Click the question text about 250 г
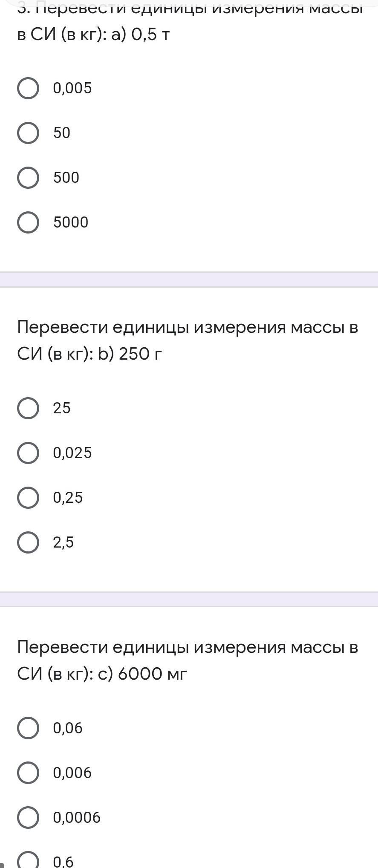 point(188,340)
